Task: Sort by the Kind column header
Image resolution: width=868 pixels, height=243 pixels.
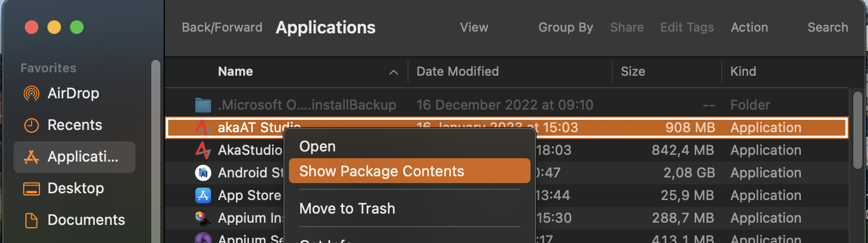Action: 743,72
